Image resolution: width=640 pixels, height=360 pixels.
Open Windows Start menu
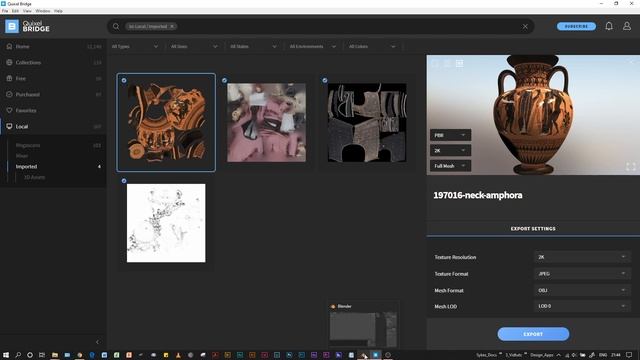pyautogui.click(x=6, y=355)
